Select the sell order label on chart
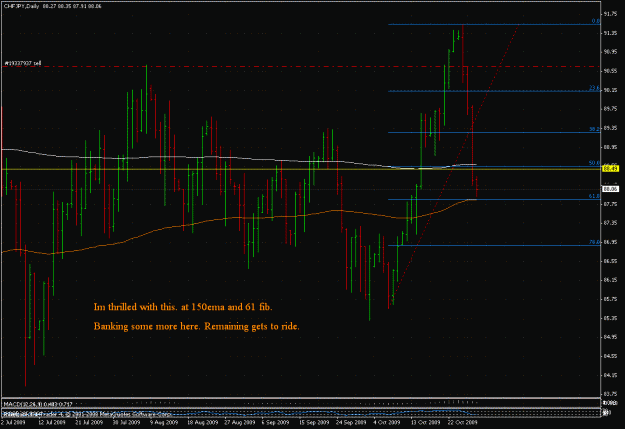625x429 pixels. [23, 63]
